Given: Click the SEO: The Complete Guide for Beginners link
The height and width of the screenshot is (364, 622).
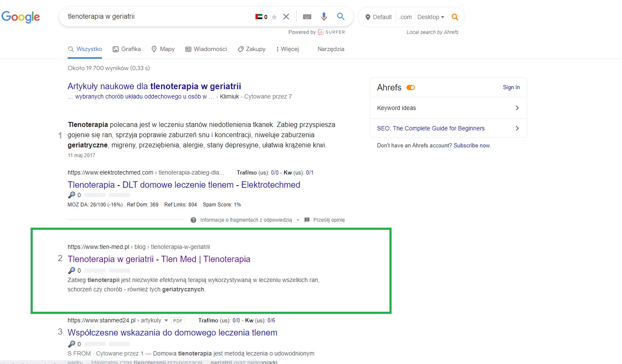Looking at the screenshot, I should 431,128.
